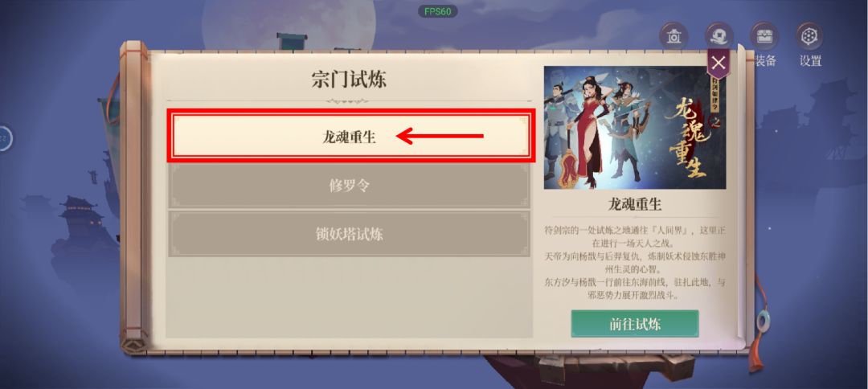Close the 宗门试炼 scroll with the X banner

[719, 63]
